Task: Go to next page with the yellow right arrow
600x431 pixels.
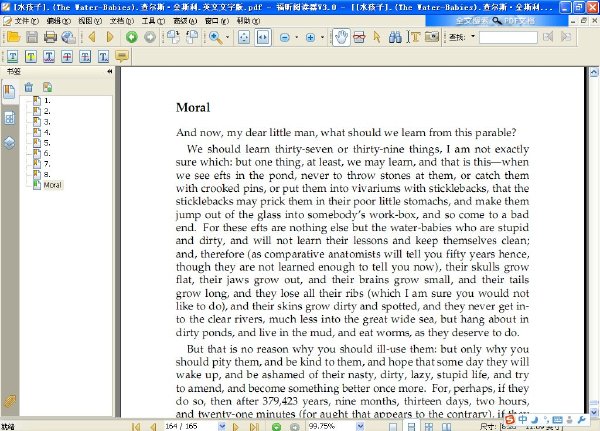Action: pos(110,37)
